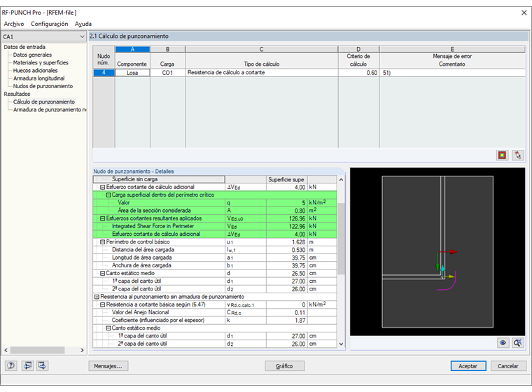This screenshot has width=532, height=392.
Task: Open the Archivo menu
Action: [14, 24]
